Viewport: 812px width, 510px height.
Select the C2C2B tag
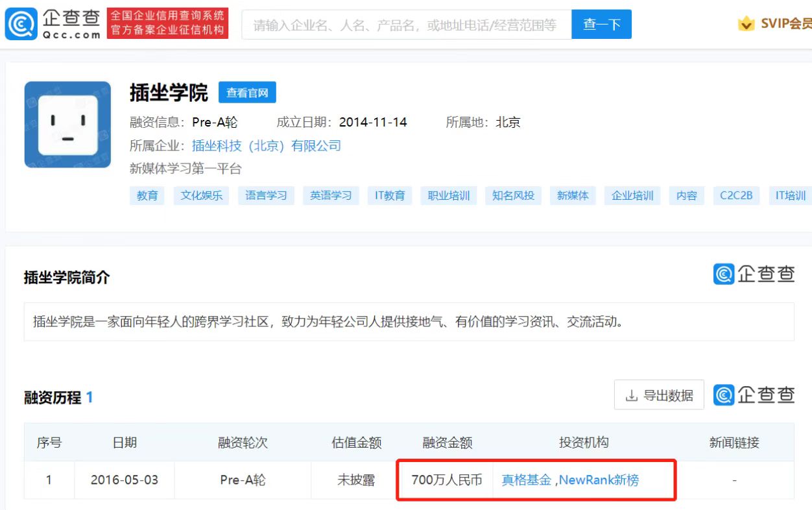[736, 195]
